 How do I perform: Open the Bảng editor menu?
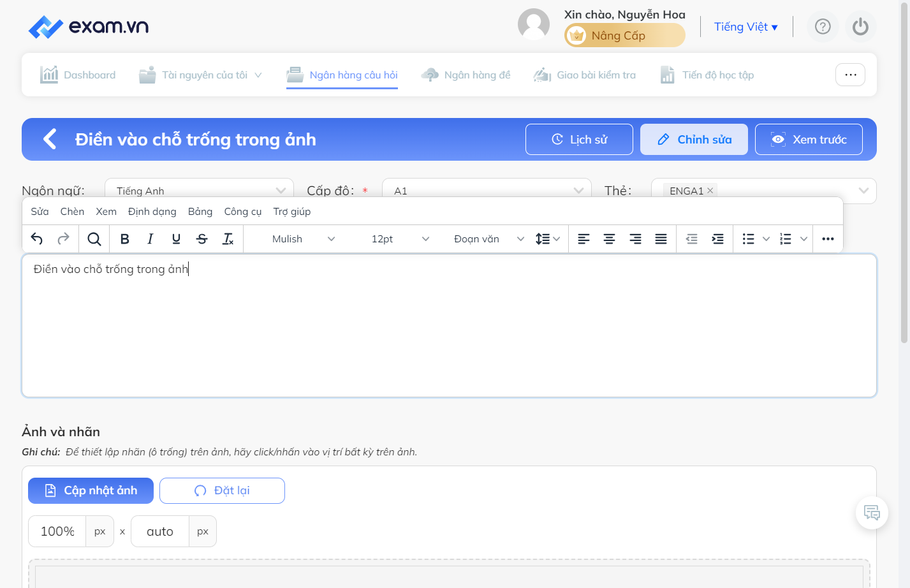[x=200, y=212]
